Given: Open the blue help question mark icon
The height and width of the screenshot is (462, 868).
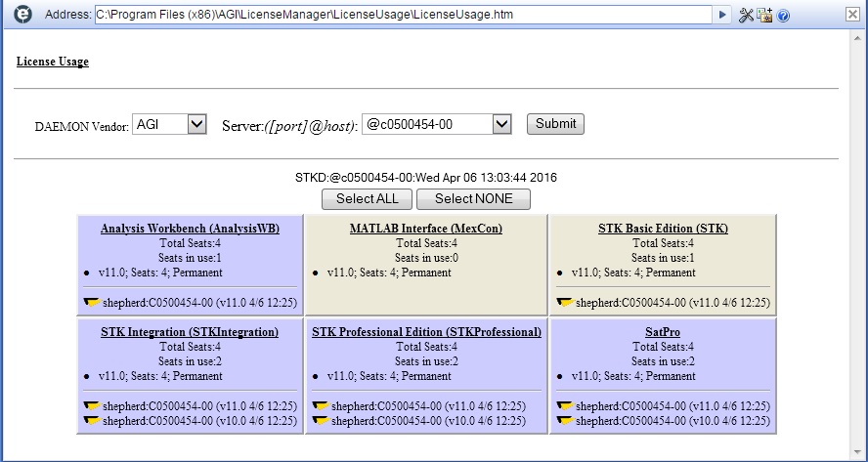Looking at the screenshot, I should tap(783, 16).
